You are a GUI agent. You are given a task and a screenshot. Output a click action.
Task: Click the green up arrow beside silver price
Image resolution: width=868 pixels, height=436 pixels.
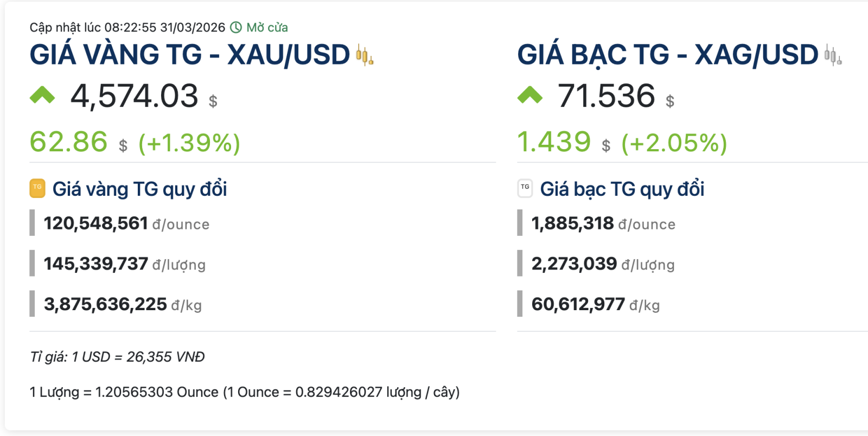(530, 95)
